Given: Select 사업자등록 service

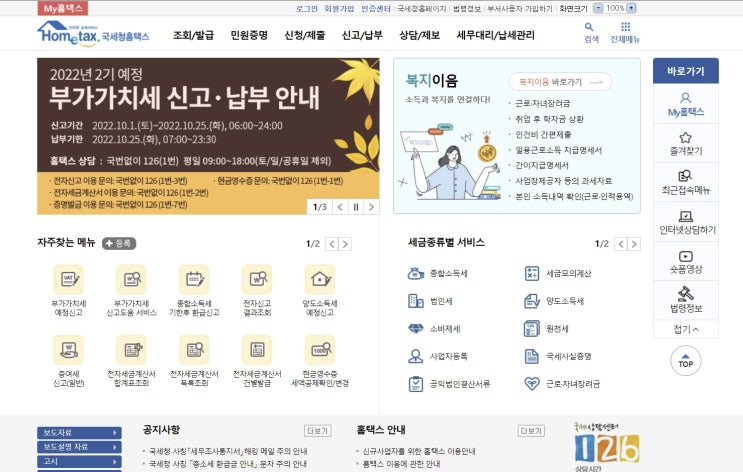Looking at the screenshot, I should [438, 356].
